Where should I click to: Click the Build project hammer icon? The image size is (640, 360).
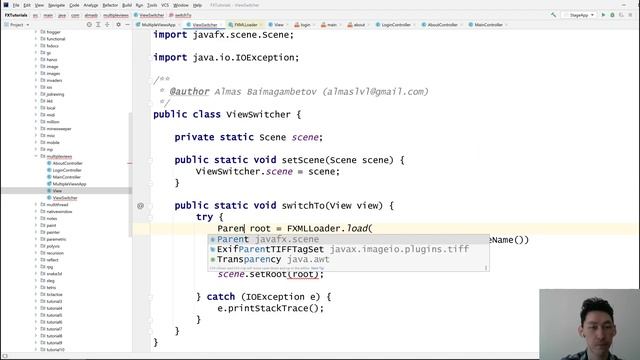coord(553,15)
